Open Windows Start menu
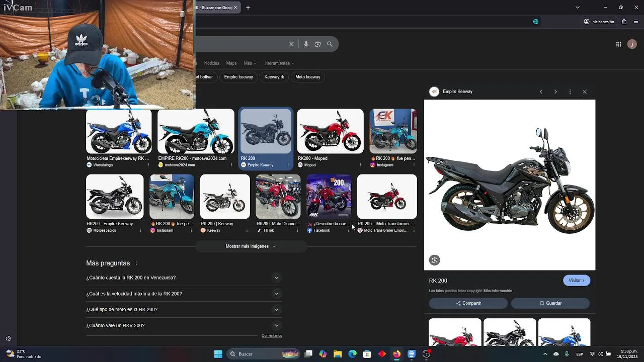This screenshot has width=644, height=362. coord(218,354)
